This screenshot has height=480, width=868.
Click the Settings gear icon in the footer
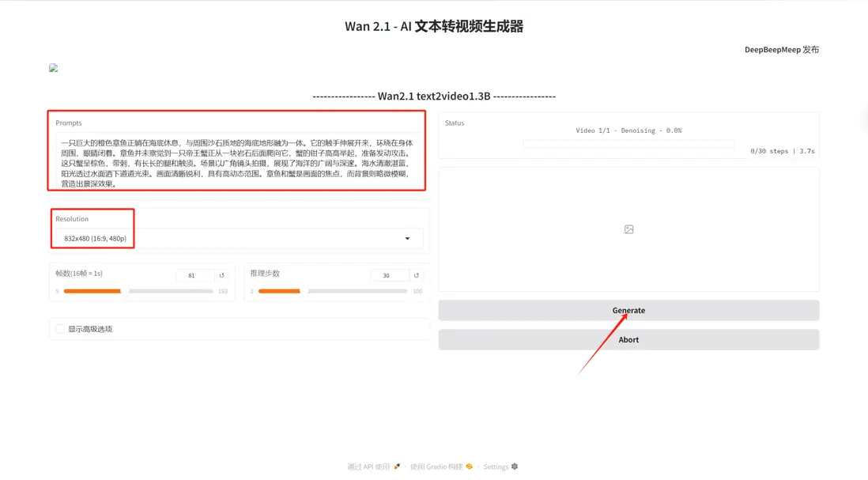click(x=515, y=467)
